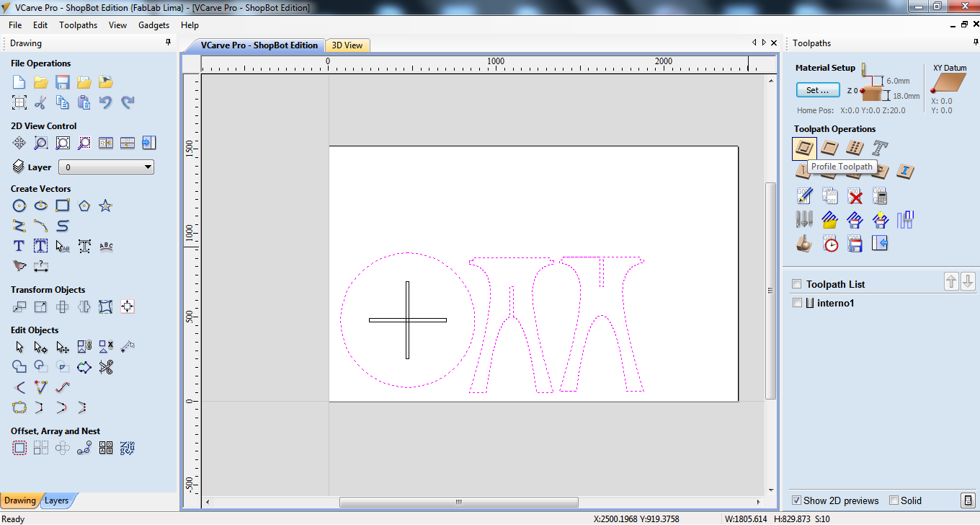980x525 pixels.
Task: Switch to the VCarve Pro - ShopBot Edition tab
Action: [259, 45]
